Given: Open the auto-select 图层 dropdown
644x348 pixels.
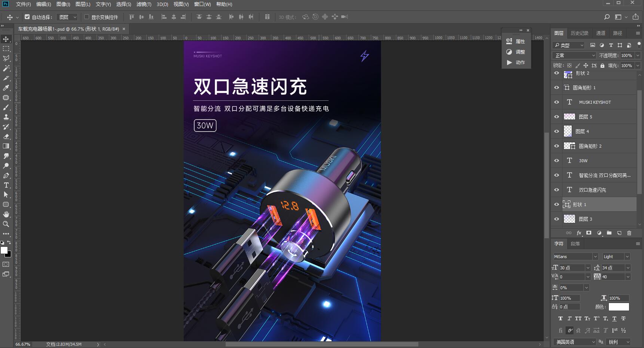Looking at the screenshot, I should [x=67, y=17].
